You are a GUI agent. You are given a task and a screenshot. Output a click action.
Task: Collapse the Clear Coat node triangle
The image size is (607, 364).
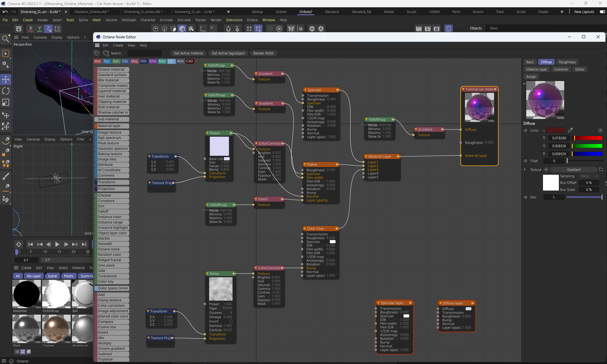click(x=305, y=229)
